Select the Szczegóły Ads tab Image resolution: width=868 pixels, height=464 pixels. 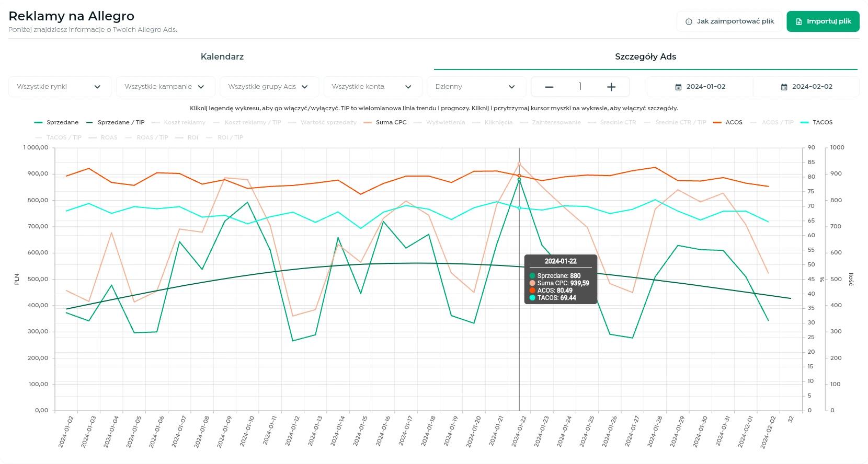[645, 56]
